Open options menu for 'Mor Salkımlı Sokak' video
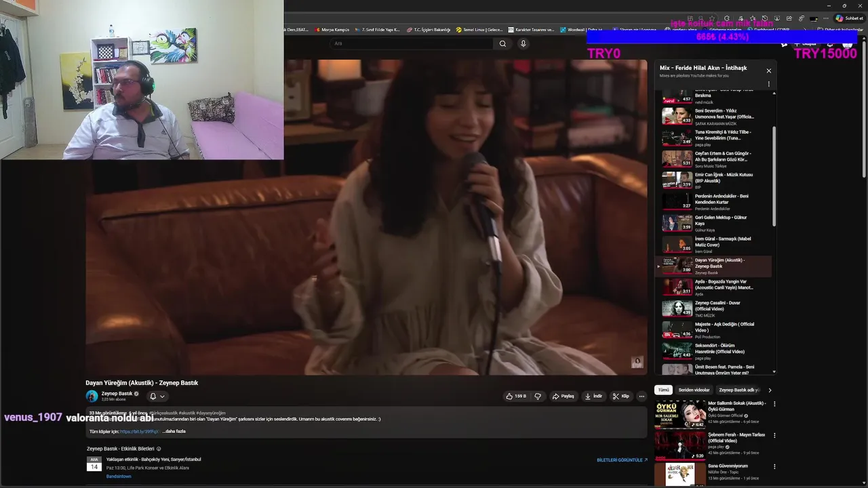Image resolution: width=868 pixels, height=488 pixels. tap(774, 404)
